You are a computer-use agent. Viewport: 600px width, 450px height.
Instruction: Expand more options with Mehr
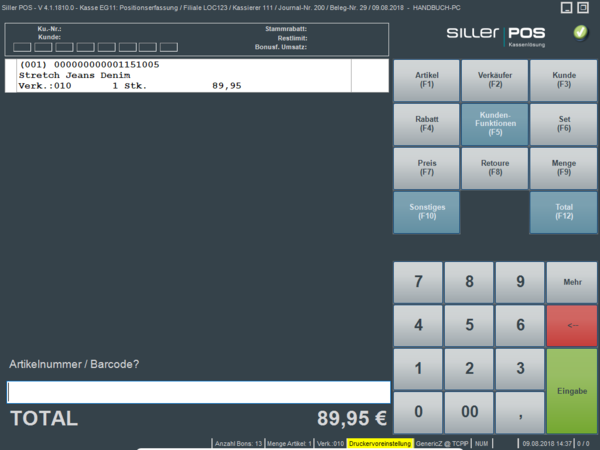coord(572,283)
